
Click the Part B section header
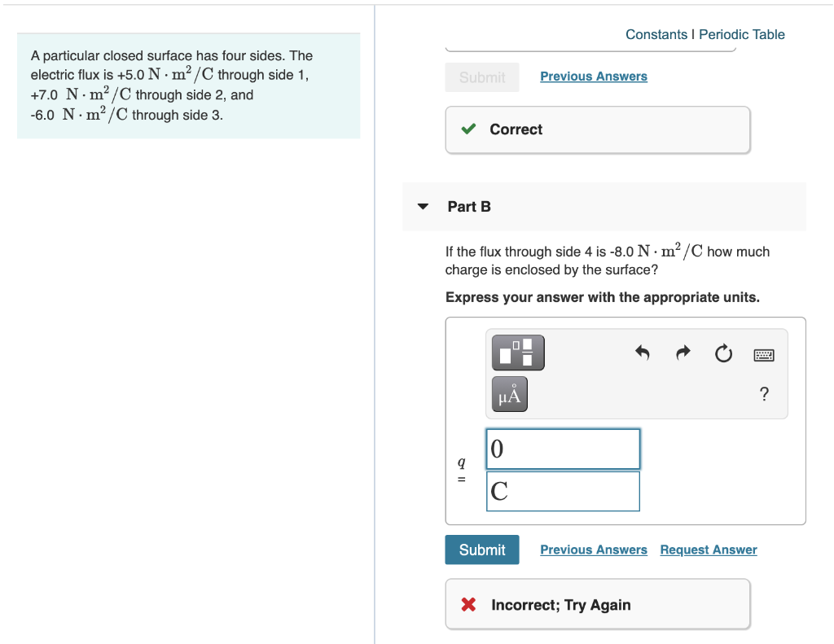tap(469, 206)
